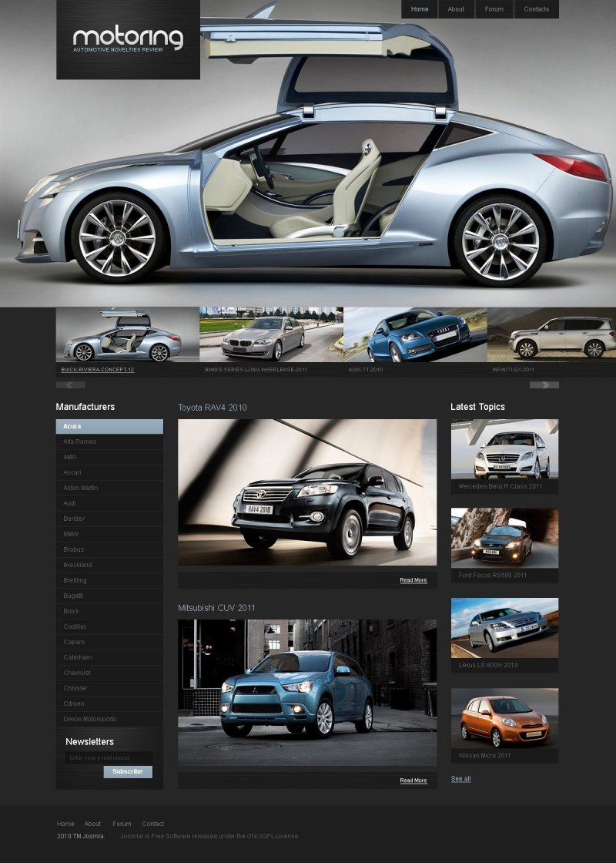The height and width of the screenshot is (863, 616).
Task: Click the Subscribe button
Action: pyautogui.click(x=128, y=771)
